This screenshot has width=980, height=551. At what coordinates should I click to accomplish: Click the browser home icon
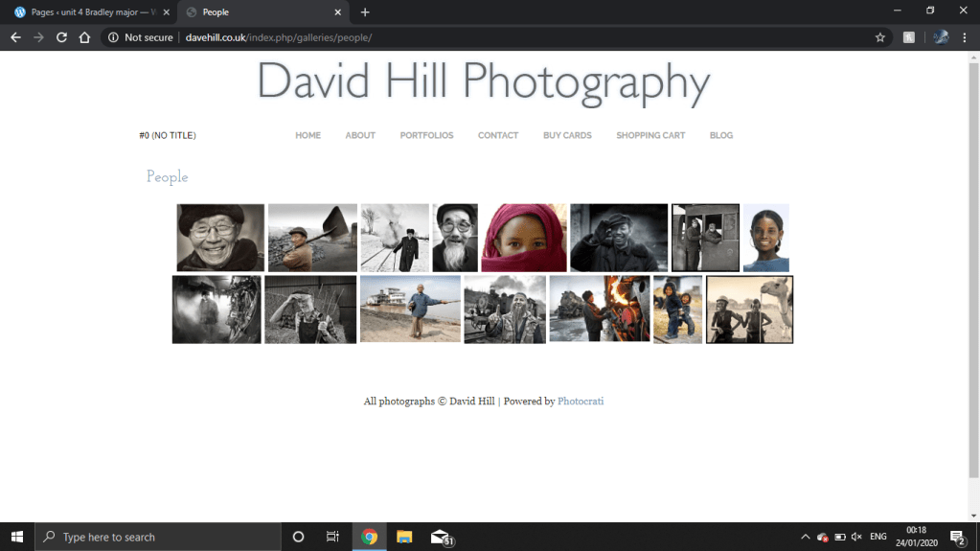(84, 37)
